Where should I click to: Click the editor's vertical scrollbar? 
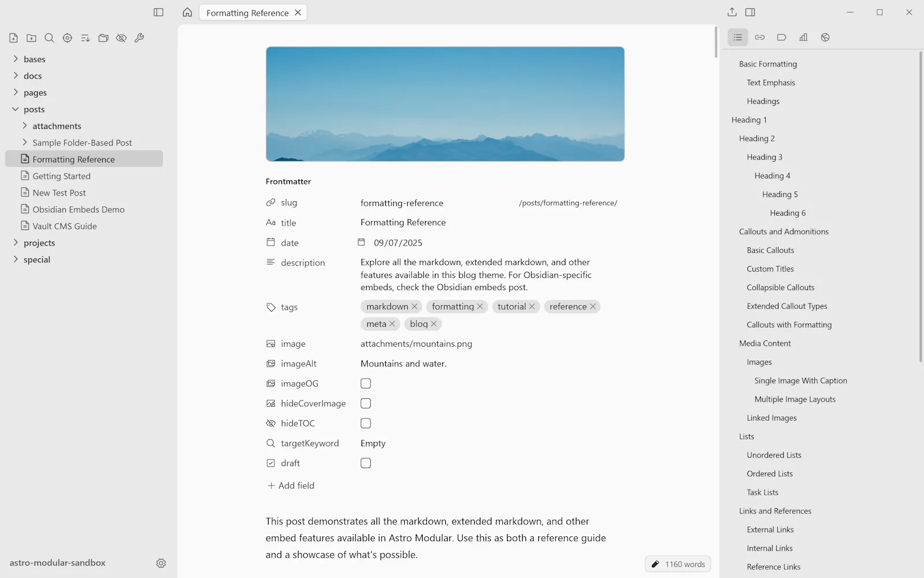(x=716, y=42)
